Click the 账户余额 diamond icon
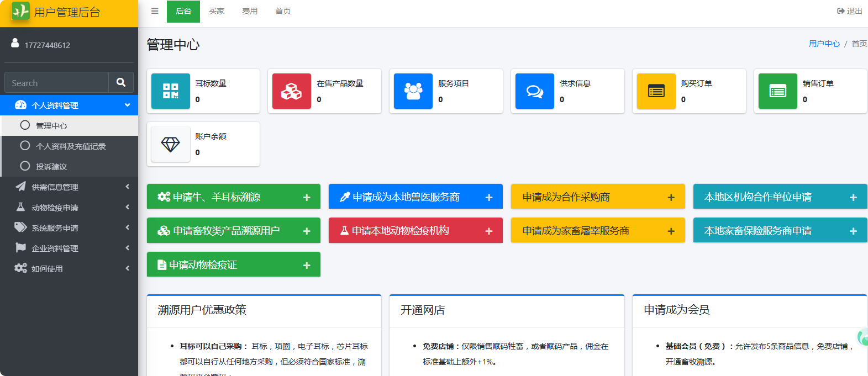Image resolution: width=868 pixels, height=376 pixels. pos(171,144)
